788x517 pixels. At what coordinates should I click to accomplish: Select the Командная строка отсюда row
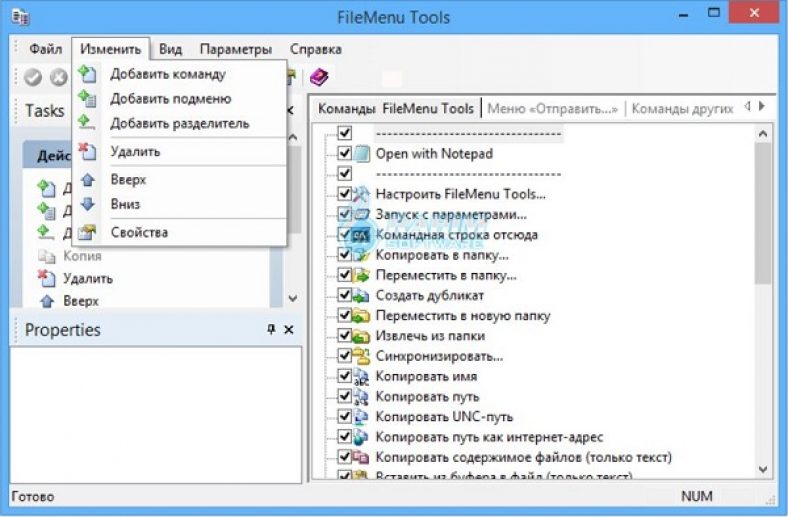click(456, 235)
